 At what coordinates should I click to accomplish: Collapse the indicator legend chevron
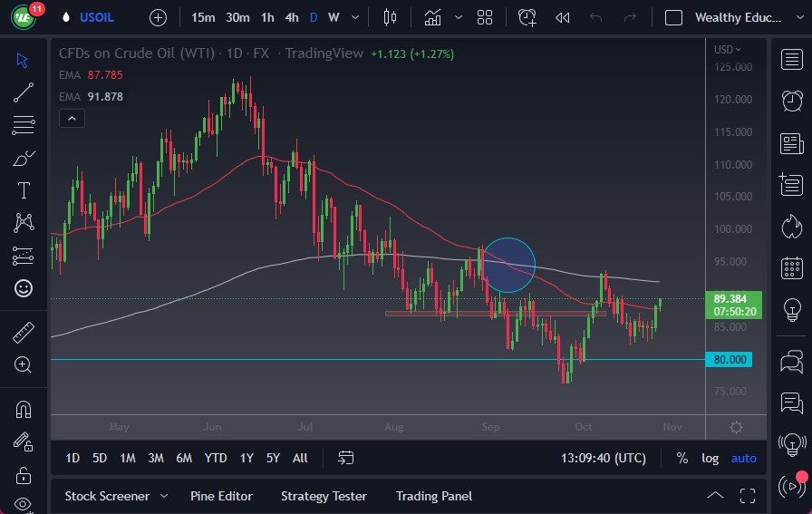pos(72,118)
